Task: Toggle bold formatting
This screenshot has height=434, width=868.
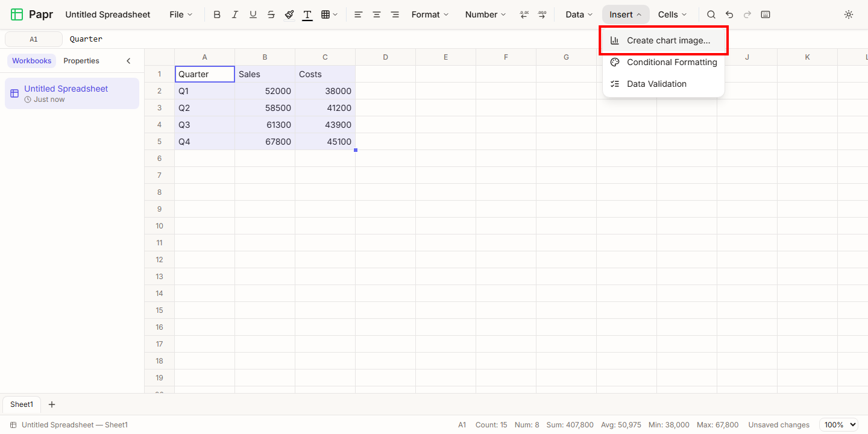Action: (x=217, y=14)
